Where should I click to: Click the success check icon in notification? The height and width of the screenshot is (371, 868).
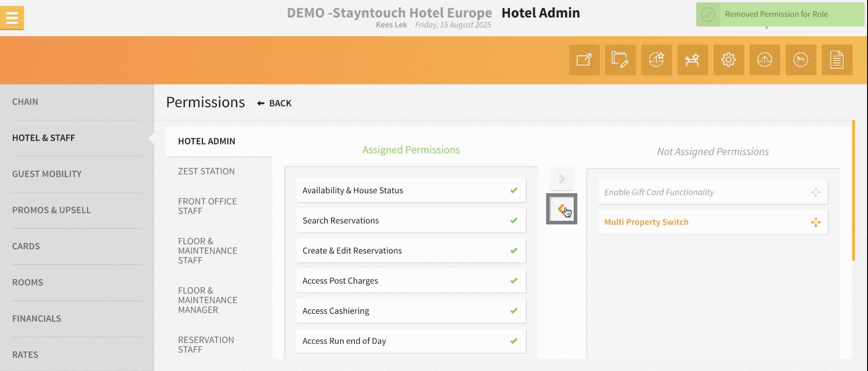pyautogui.click(x=708, y=14)
